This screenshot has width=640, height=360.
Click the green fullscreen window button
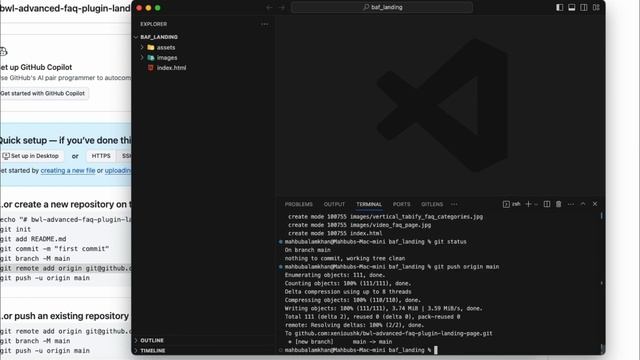(x=158, y=8)
